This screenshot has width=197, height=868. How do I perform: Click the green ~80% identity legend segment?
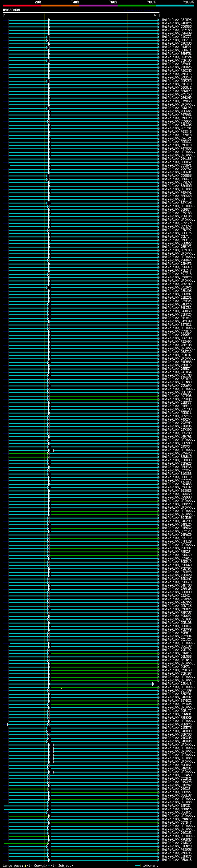tap(137, 6)
